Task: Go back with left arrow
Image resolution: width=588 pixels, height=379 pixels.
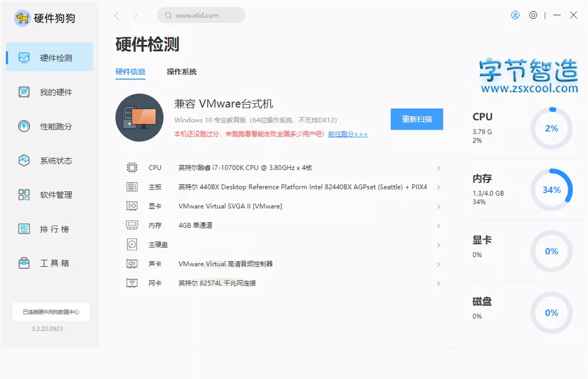Action: point(116,15)
